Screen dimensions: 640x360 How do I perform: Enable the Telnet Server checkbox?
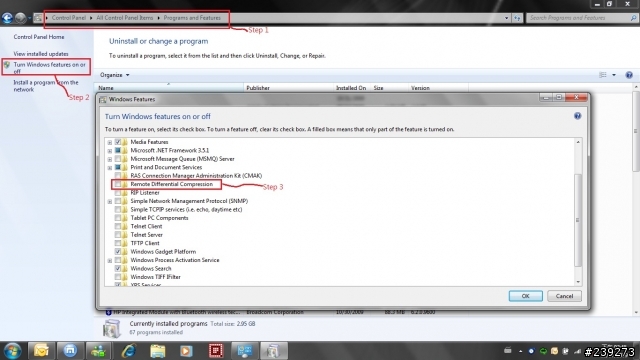[x=118, y=235]
